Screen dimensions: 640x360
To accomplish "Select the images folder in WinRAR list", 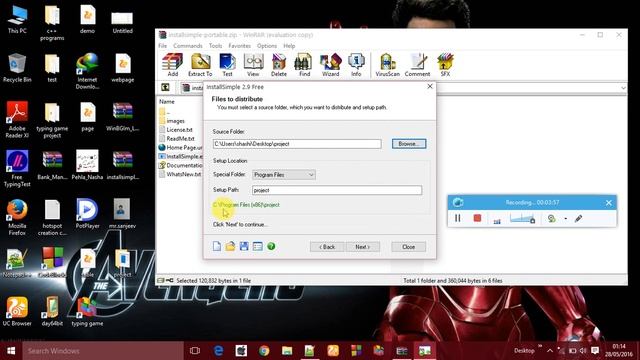I will [176, 121].
